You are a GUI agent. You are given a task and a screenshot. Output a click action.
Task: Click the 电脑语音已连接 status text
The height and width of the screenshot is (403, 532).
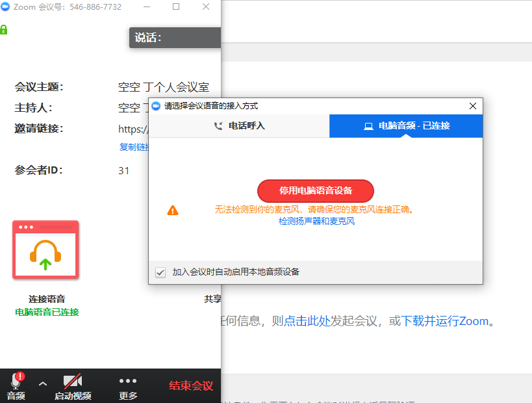pos(47,313)
